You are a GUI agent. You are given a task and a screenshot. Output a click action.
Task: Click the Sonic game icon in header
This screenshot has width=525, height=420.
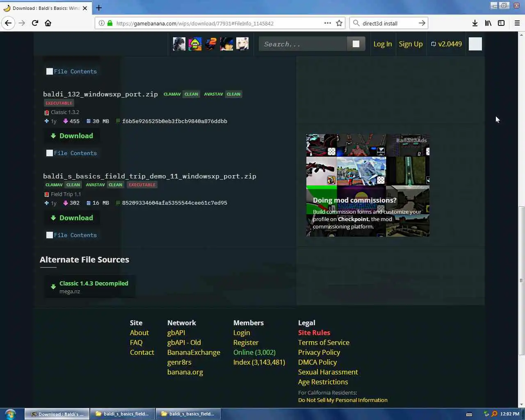click(211, 44)
